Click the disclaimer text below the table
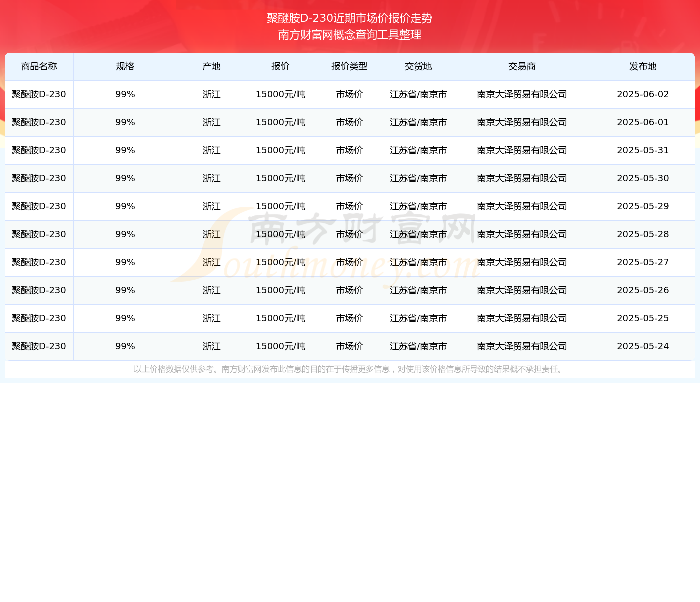 350,369
